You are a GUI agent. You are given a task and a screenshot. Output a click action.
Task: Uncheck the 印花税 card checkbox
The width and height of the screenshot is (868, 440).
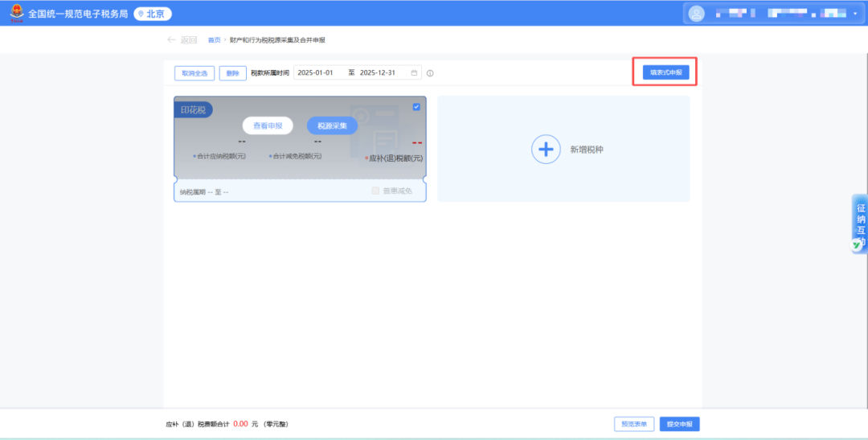416,107
